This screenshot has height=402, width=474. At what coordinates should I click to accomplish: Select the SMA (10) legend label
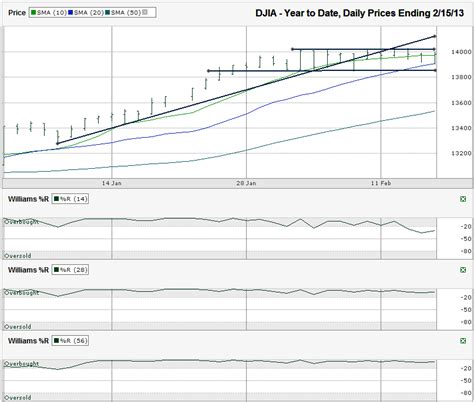[51, 13]
